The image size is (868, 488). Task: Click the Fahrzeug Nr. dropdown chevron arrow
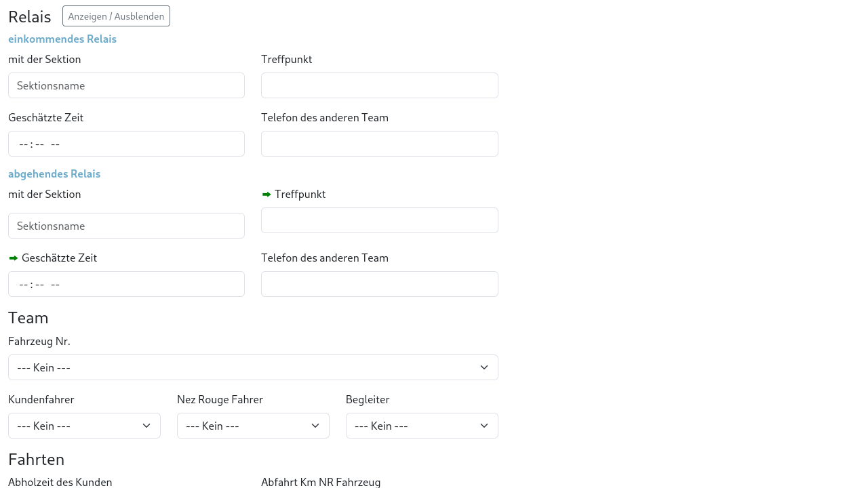[484, 367]
